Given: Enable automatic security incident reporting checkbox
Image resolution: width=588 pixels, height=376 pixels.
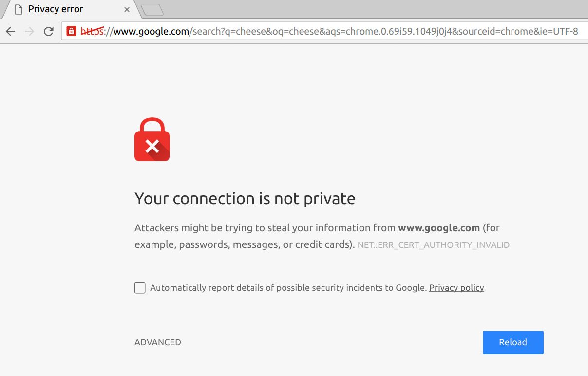Looking at the screenshot, I should 140,288.
